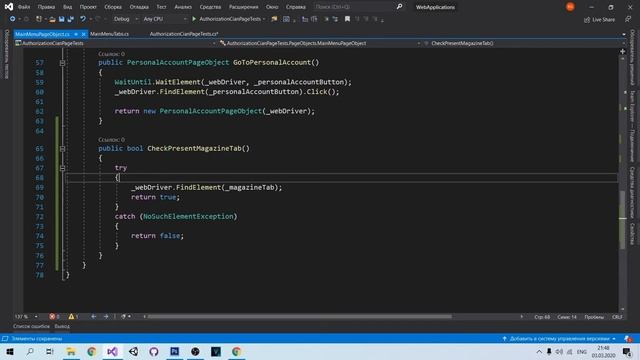Collapse the CheckPresentMagazineTab method outline
The height and width of the screenshot is (360, 640).
coord(62,149)
